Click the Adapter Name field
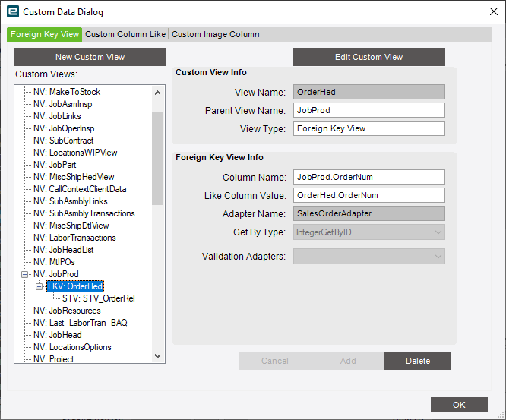 368,213
